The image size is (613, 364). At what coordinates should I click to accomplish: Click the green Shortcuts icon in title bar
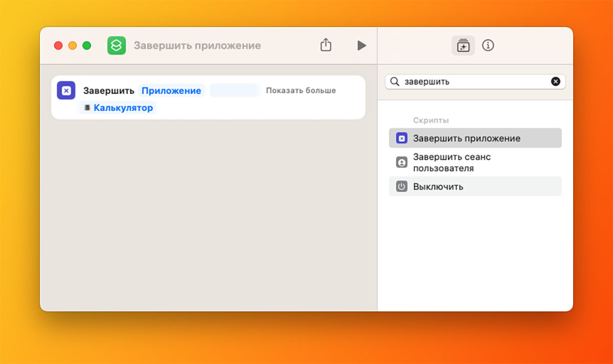click(116, 45)
